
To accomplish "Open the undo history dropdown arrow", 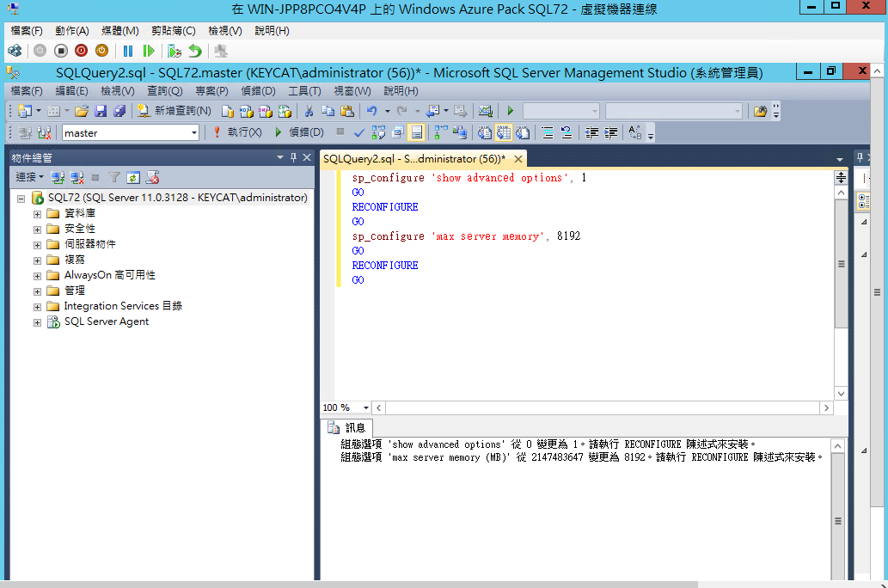I will pos(388,111).
